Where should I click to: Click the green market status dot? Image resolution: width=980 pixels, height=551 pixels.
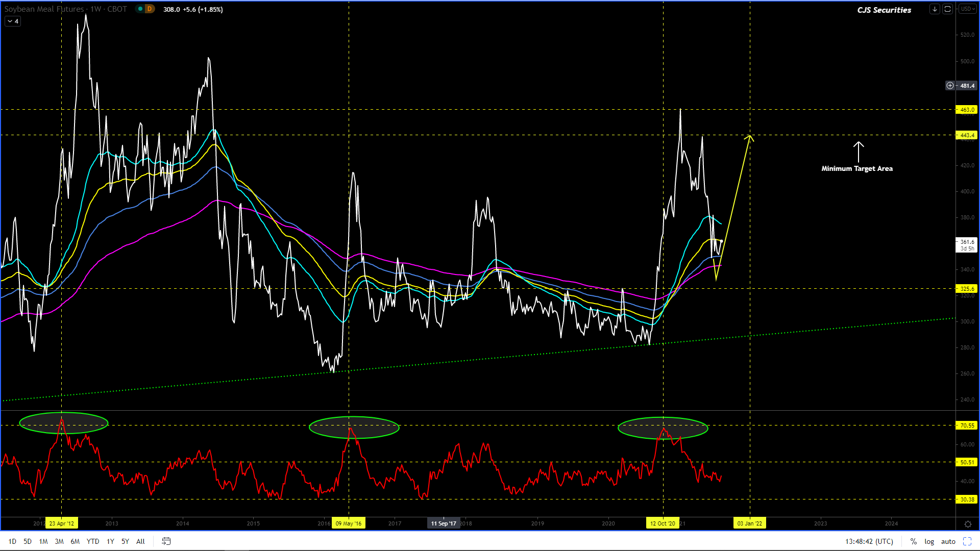pyautogui.click(x=140, y=9)
